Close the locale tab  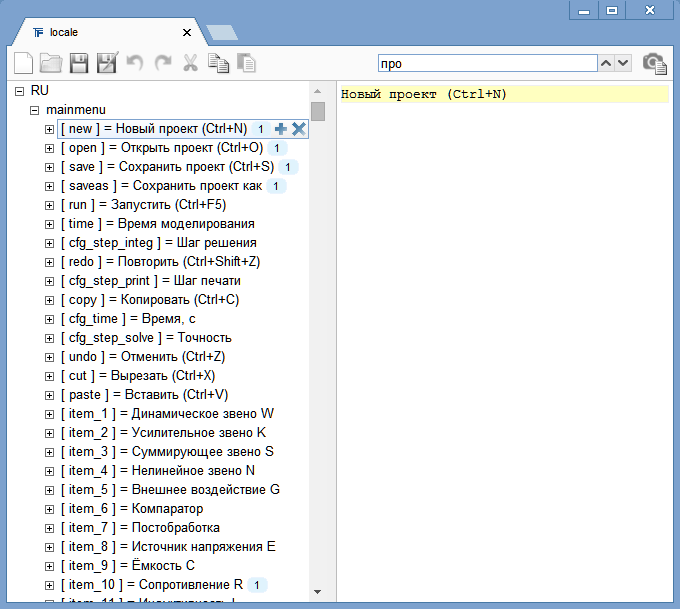pos(186,32)
